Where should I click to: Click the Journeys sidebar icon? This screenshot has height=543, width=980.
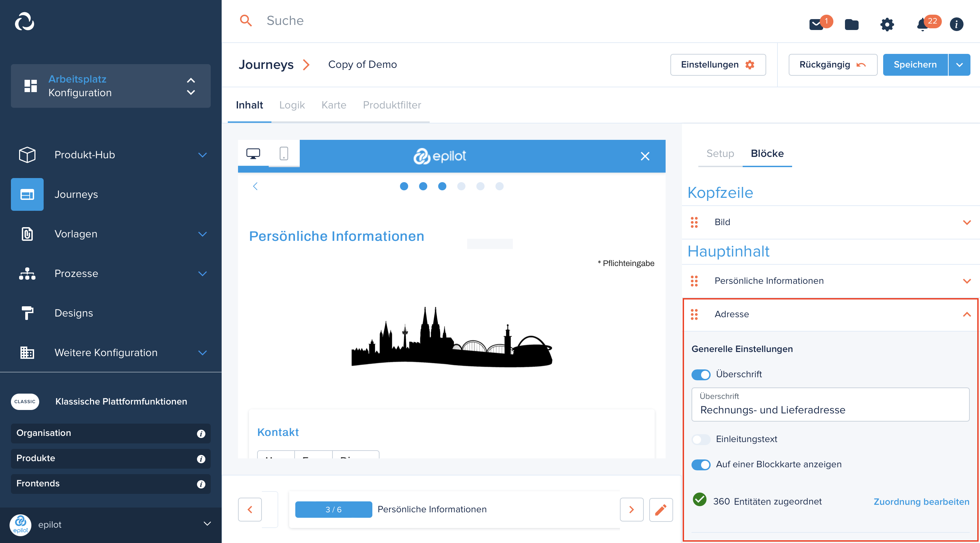pyautogui.click(x=27, y=194)
